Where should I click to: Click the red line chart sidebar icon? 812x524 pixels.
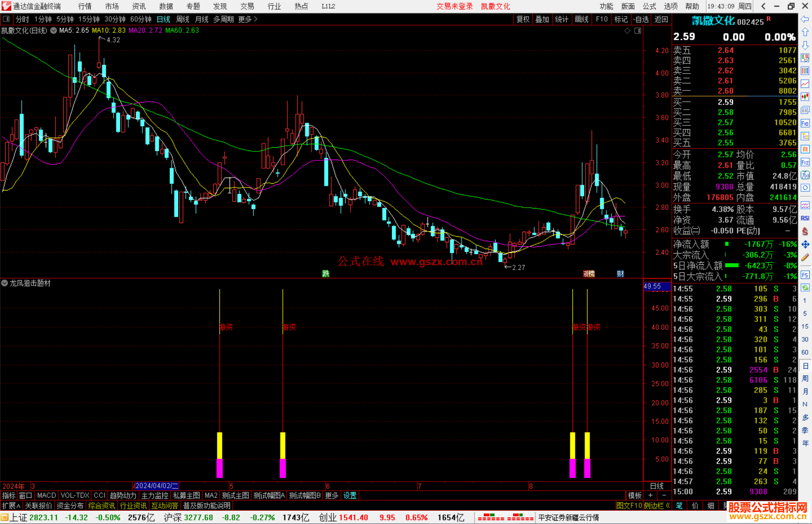click(x=805, y=84)
